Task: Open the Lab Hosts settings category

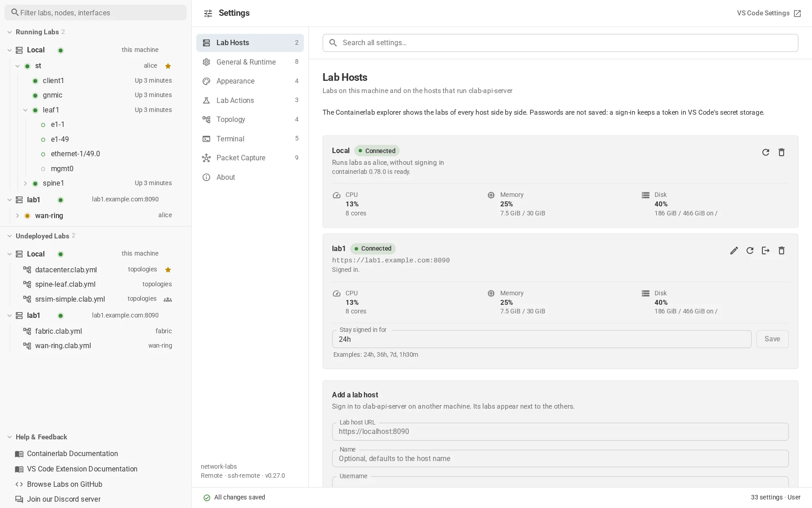Action: pos(250,43)
